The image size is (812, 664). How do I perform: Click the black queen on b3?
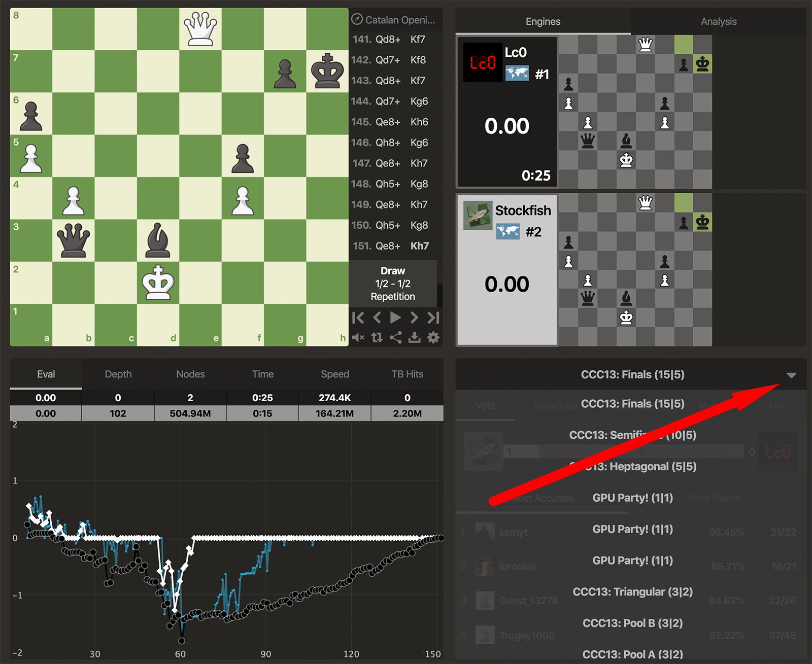point(74,240)
